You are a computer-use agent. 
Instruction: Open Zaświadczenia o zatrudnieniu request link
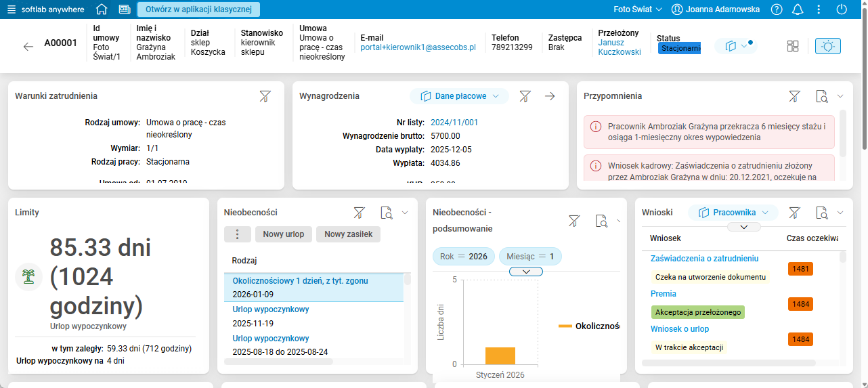coord(704,259)
